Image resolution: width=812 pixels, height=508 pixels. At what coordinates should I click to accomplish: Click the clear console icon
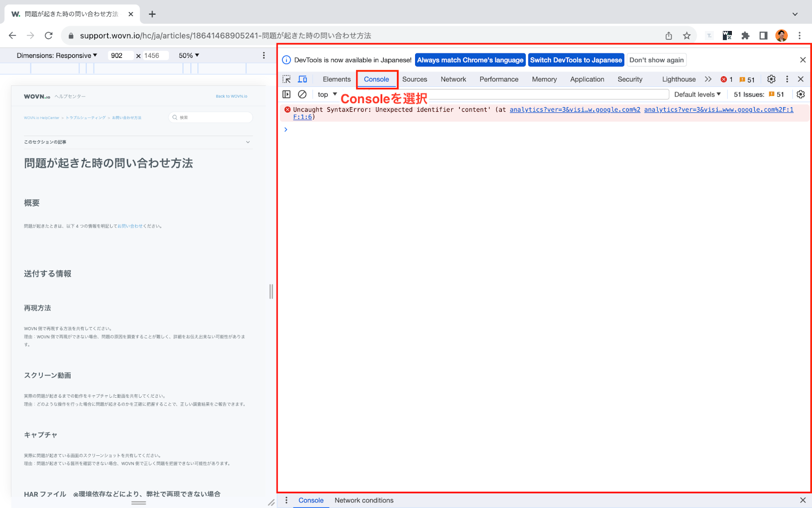[302, 94]
